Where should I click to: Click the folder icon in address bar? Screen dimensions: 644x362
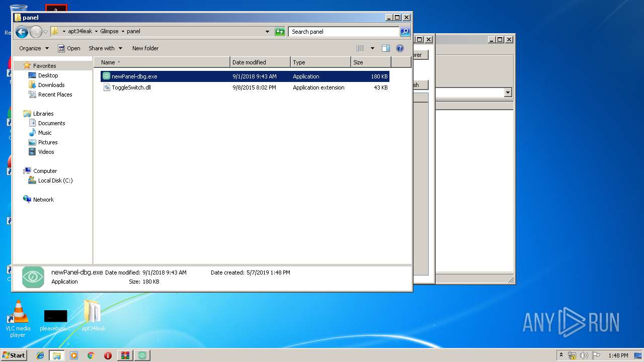point(55,31)
